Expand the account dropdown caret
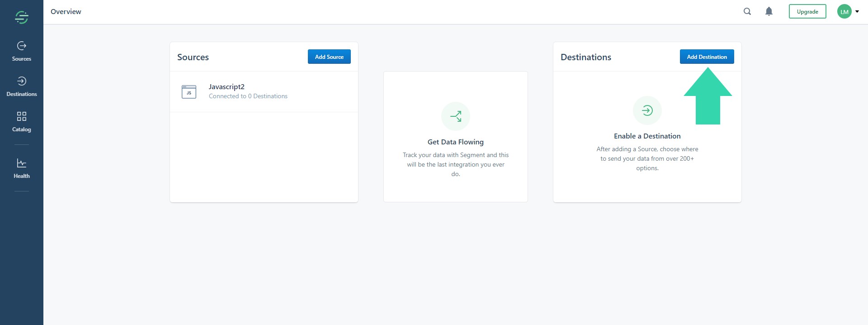This screenshot has height=325, width=868. click(857, 12)
